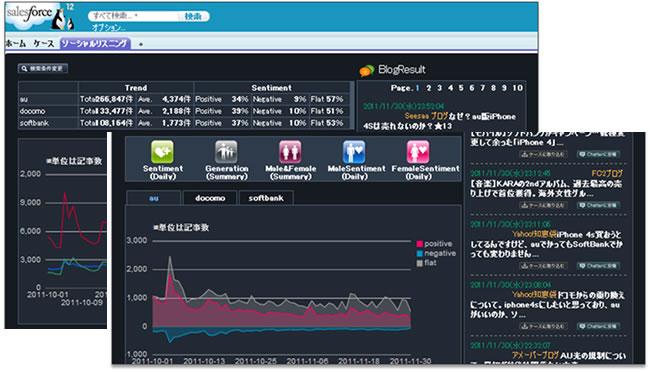
Task: Go to the ケース tab
Action: [44, 44]
